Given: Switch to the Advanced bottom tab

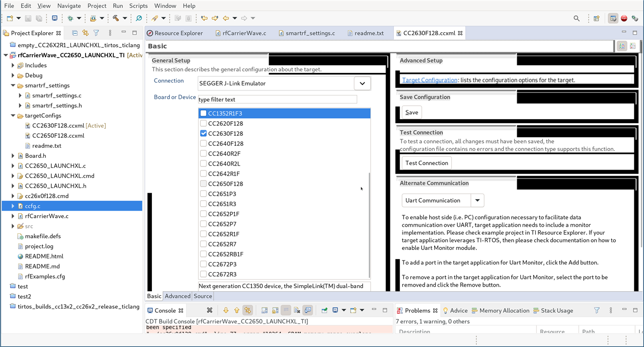Looking at the screenshot, I should 178,296.
